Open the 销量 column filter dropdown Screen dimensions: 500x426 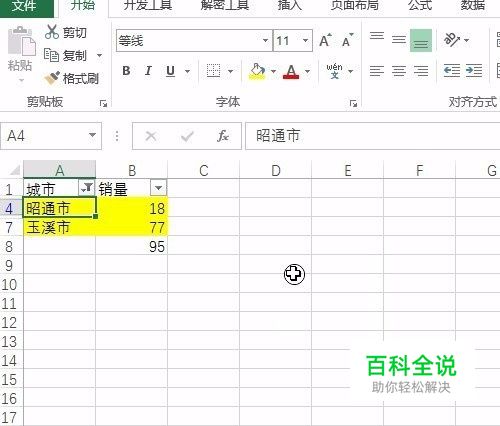click(158, 188)
